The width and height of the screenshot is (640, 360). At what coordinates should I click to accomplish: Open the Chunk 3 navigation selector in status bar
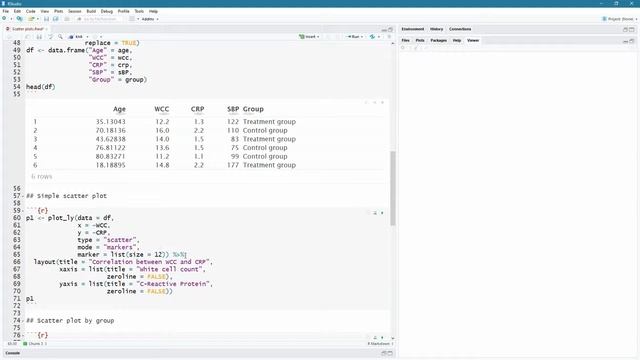point(35,344)
